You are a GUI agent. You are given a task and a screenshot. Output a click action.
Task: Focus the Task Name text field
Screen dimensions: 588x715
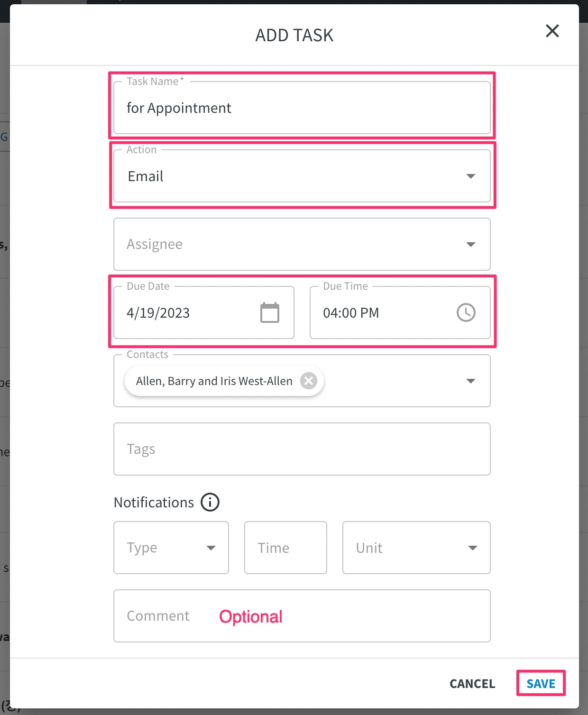point(302,108)
